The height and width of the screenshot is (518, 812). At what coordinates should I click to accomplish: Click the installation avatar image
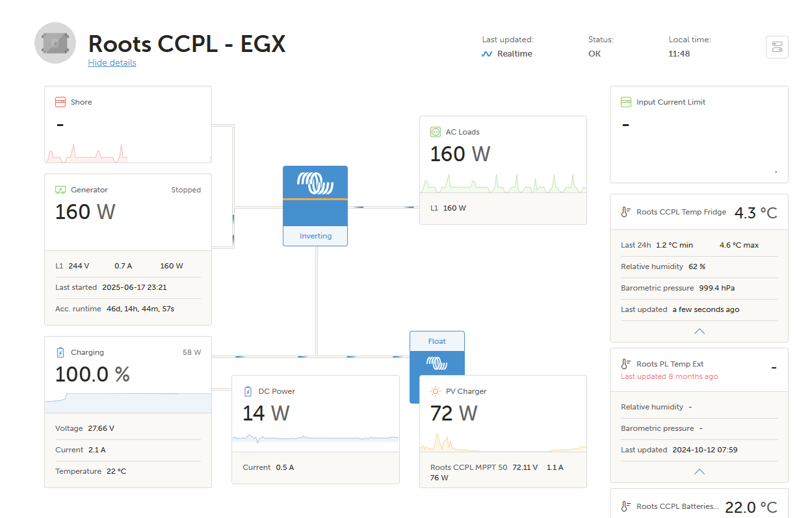coord(55,43)
